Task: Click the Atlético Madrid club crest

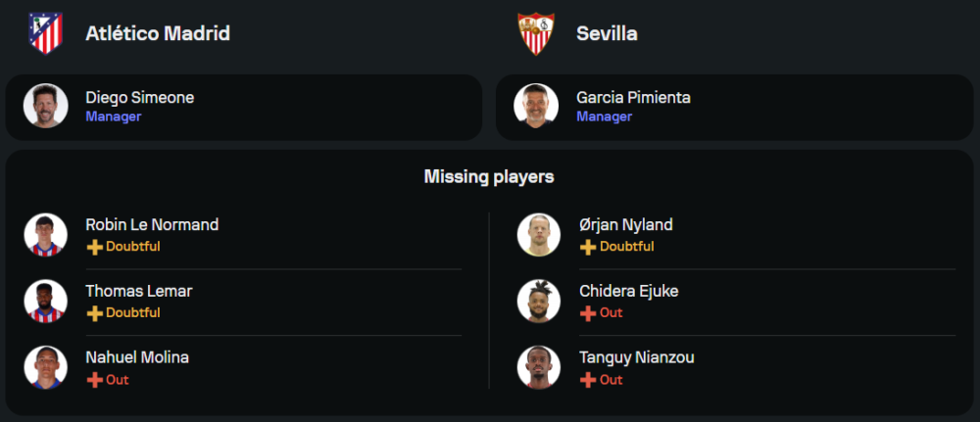Action: (45, 33)
